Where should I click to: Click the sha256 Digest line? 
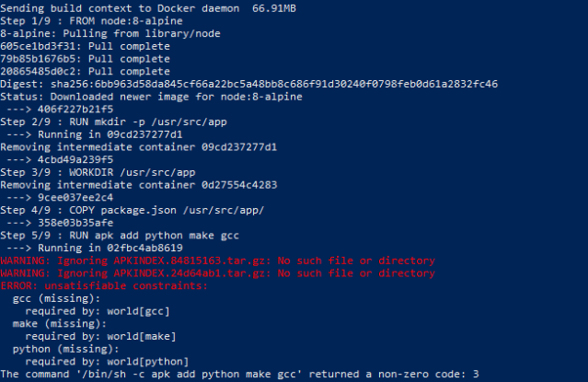[248, 84]
